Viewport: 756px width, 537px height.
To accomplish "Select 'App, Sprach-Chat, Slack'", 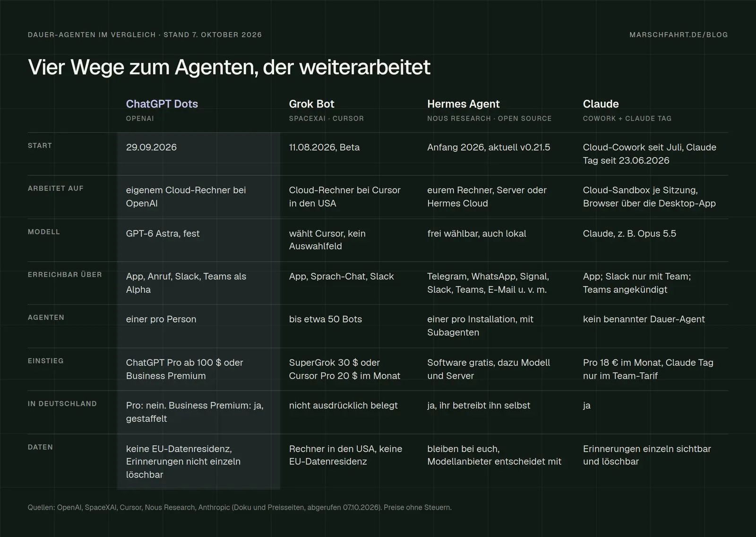I will click(x=341, y=276).
